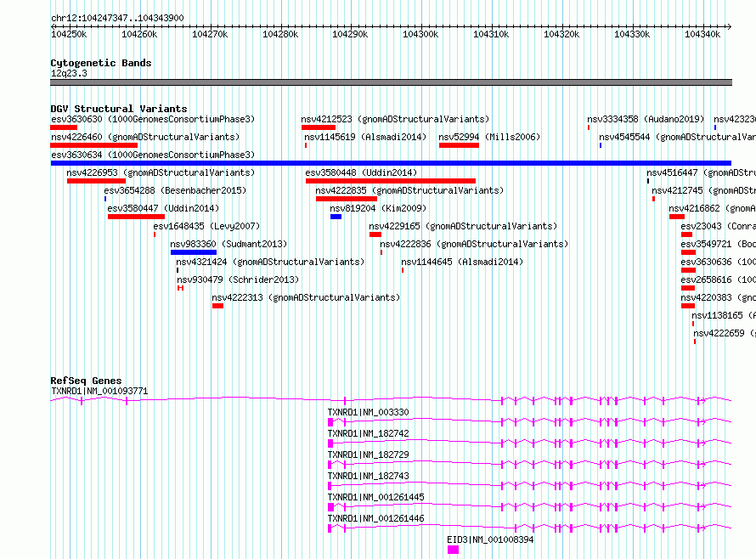Click the Cytogenetic Bands track title
This screenshot has width=756, height=559.
(x=101, y=63)
